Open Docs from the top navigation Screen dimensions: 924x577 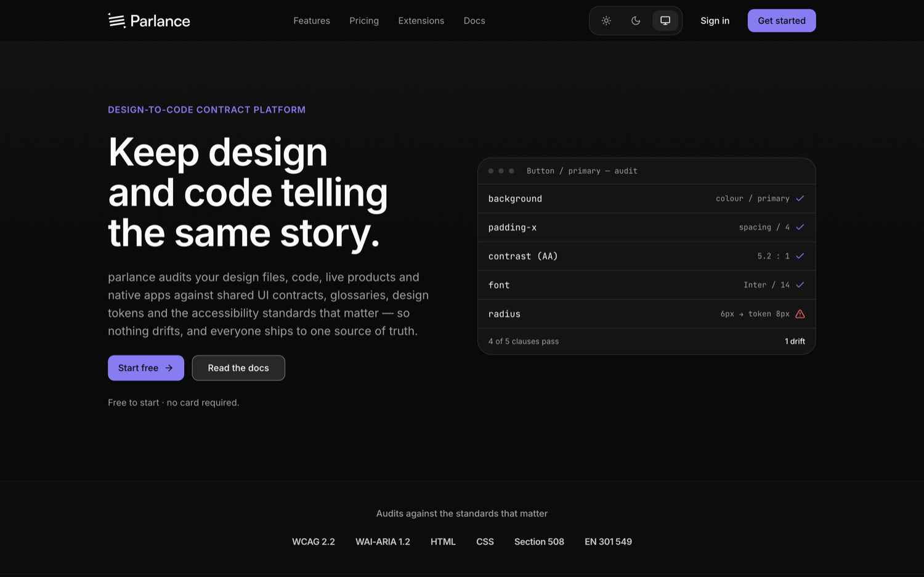point(474,20)
